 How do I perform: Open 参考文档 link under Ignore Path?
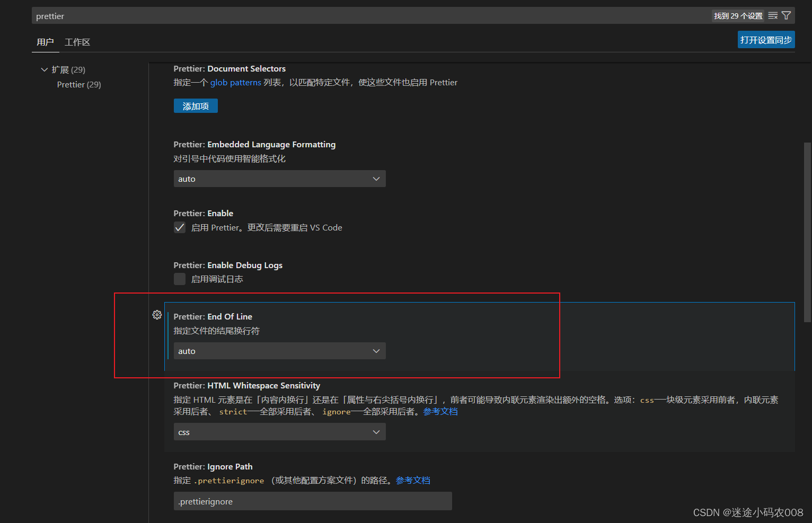pyautogui.click(x=413, y=481)
